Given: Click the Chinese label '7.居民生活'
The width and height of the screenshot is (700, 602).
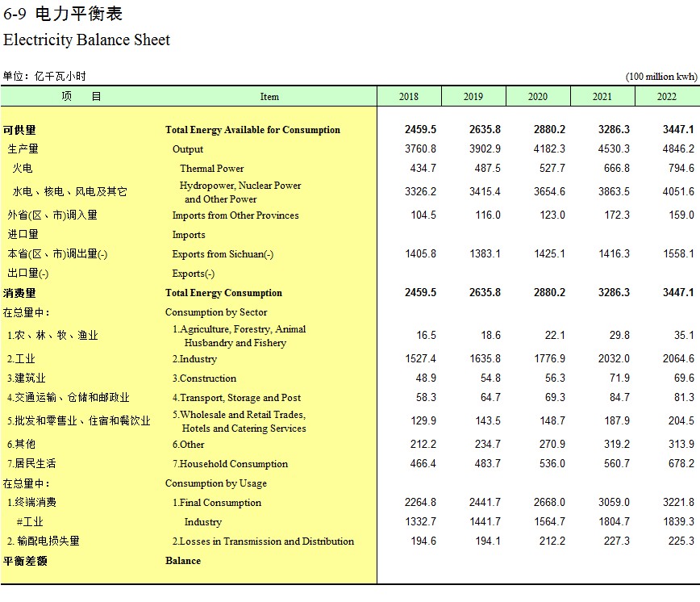Looking at the screenshot, I should coord(31,463).
